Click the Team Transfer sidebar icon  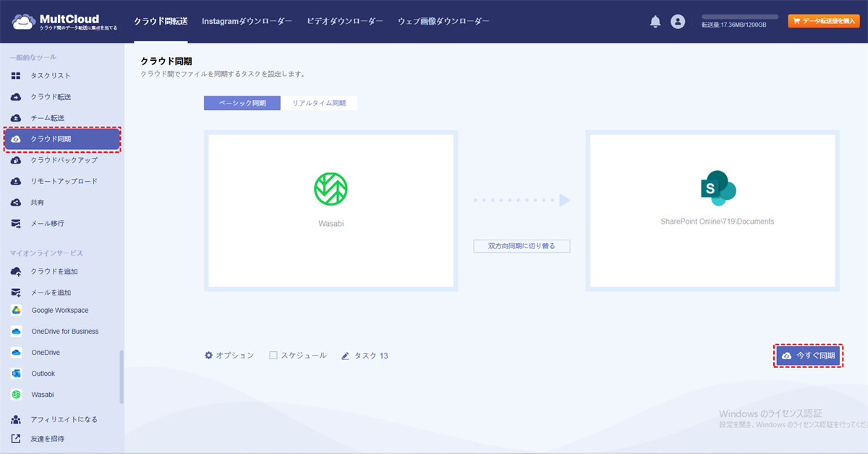pos(16,118)
